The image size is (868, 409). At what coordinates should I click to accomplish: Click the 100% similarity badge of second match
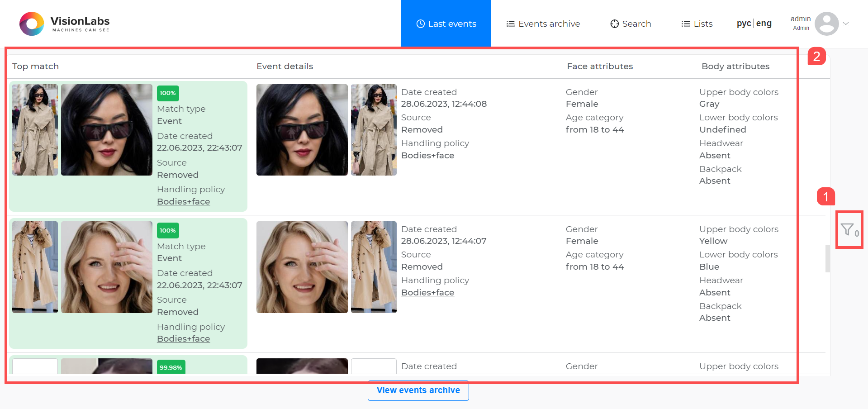[x=168, y=230]
